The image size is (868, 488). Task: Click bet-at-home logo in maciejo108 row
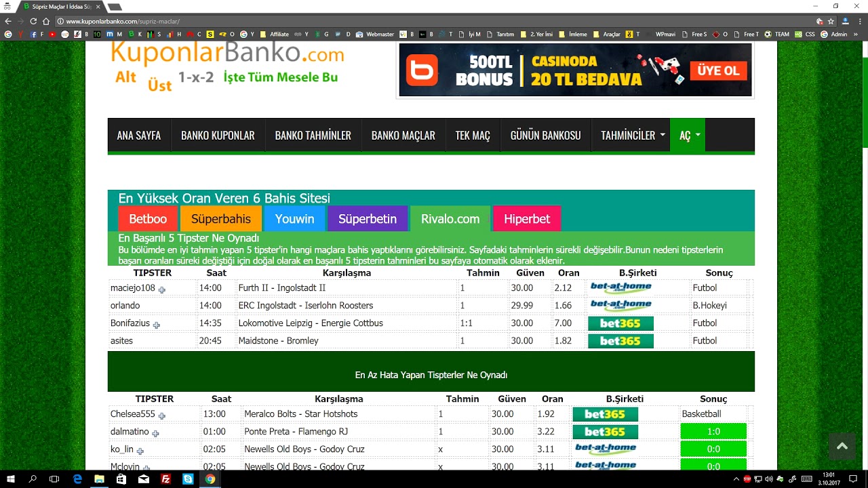click(x=620, y=287)
